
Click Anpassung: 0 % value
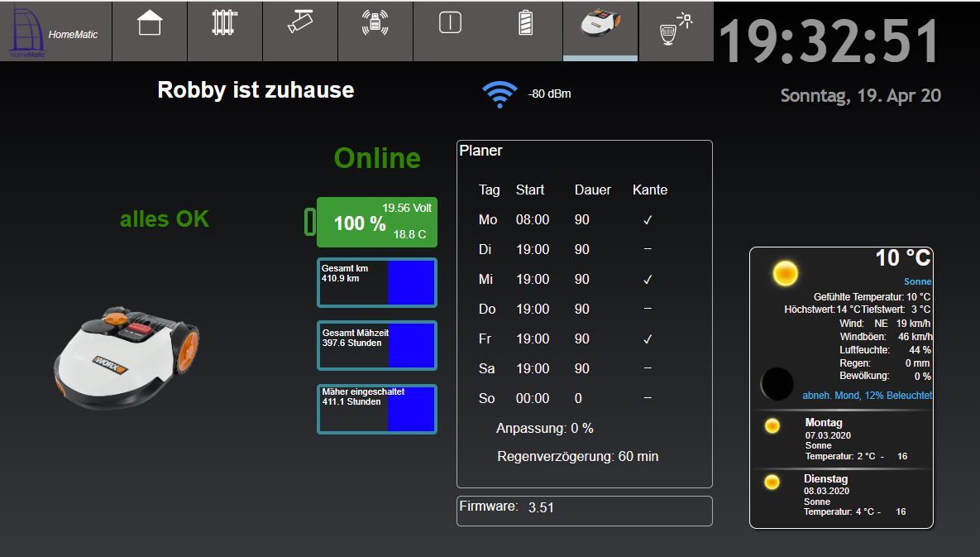click(x=544, y=428)
